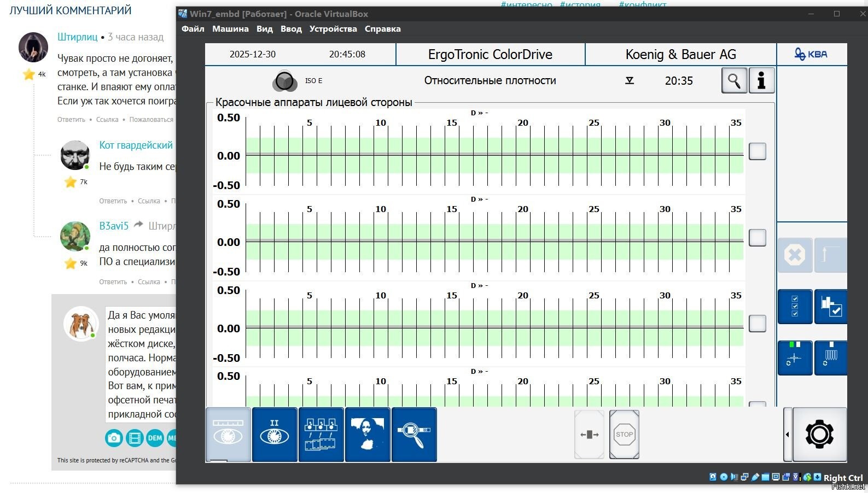Tick the checkbox beside the first density graph

pyautogui.click(x=757, y=151)
